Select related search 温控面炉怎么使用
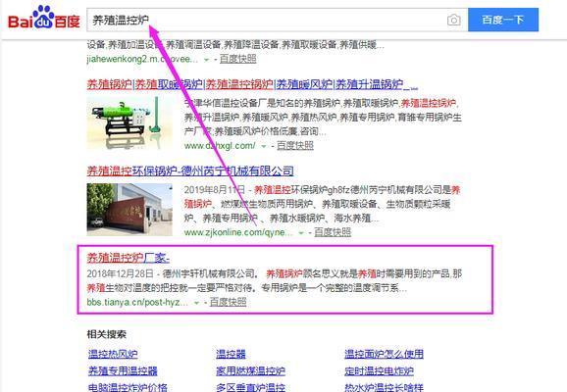 click(384, 354)
